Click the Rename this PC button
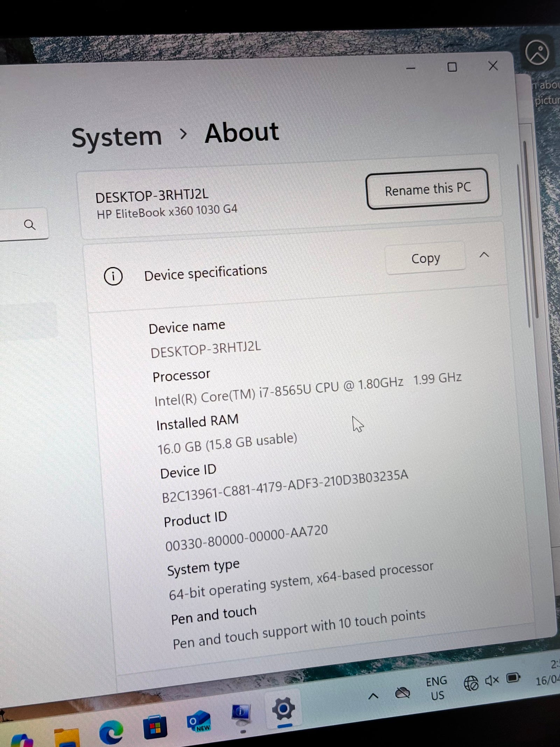 427,189
